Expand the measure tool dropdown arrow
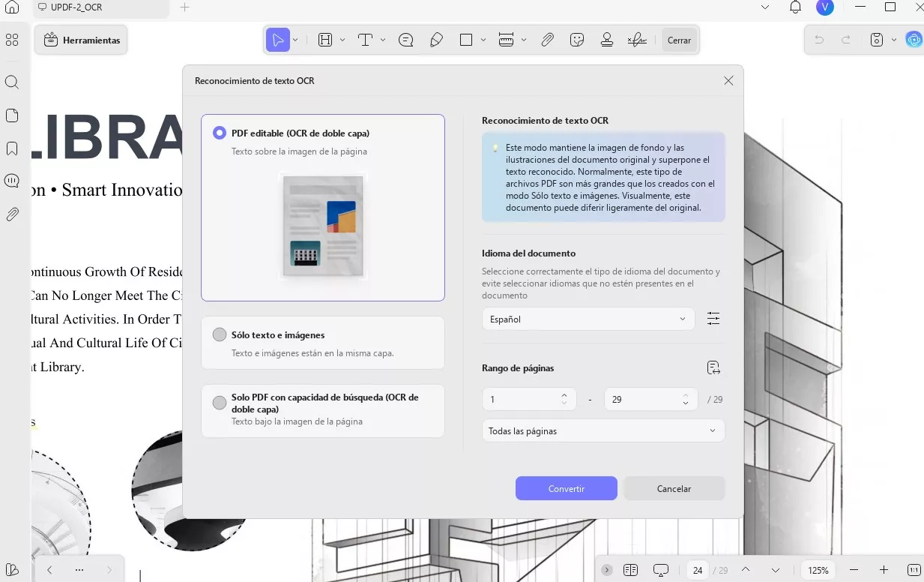924x582 pixels. [x=524, y=40]
